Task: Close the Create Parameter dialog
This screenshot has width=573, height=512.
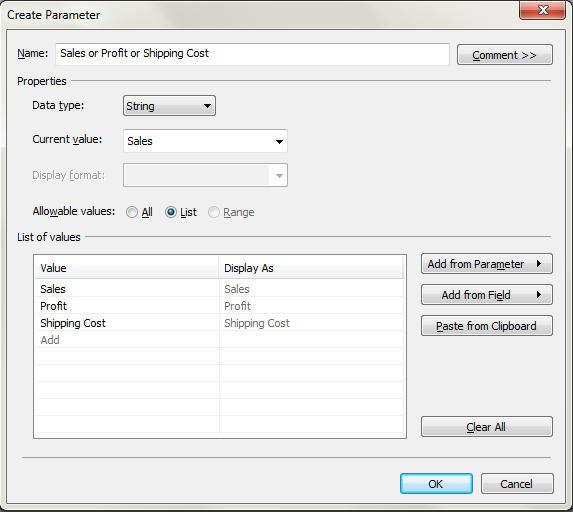Action: click(543, 10)
